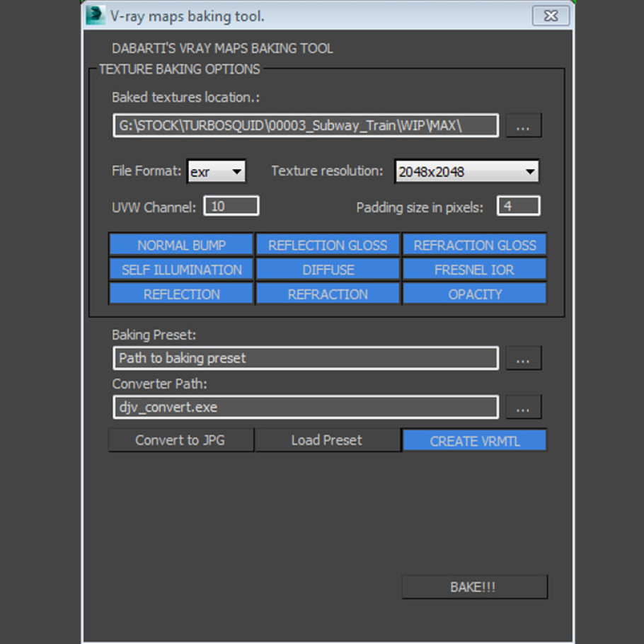Click the "V-ray maps baking tool." window title

(188, 16)
